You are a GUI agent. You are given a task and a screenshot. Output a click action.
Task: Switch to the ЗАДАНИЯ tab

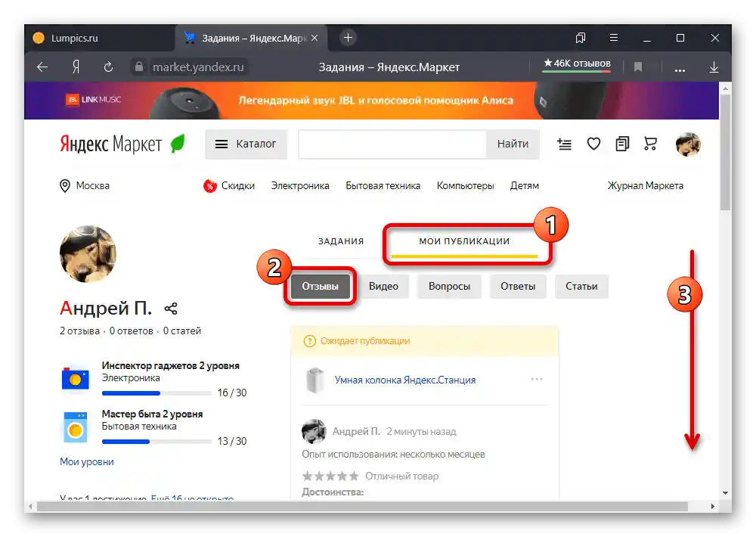341,241
